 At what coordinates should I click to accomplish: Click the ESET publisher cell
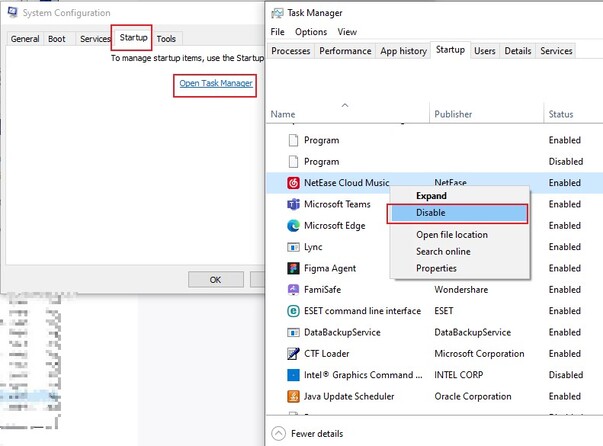(x=444, y=311)
